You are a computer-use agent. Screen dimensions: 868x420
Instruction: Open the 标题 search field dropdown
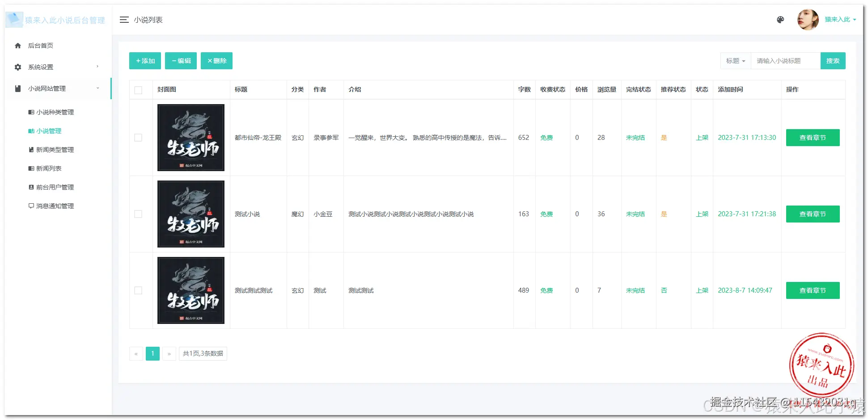736,61
